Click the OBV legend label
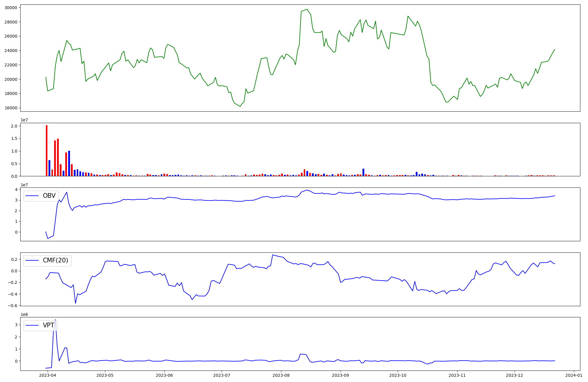This screenshot has height=382, width=588. (49, 196)
